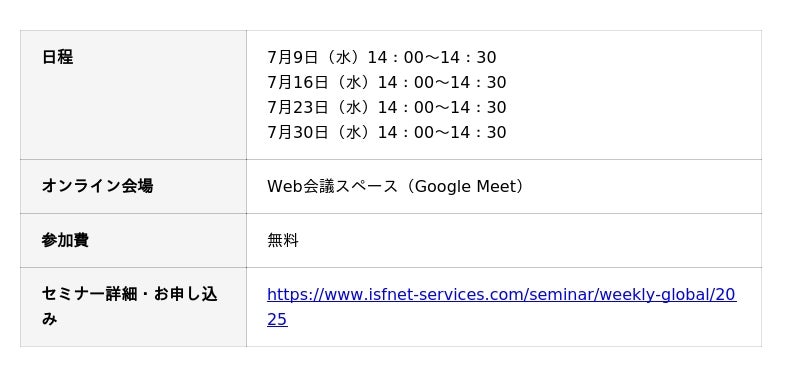The width and height of the screenshot is (800, 377).
Task: Click the Web会議スペース (Google Meet) text
Action: [395, 186]
